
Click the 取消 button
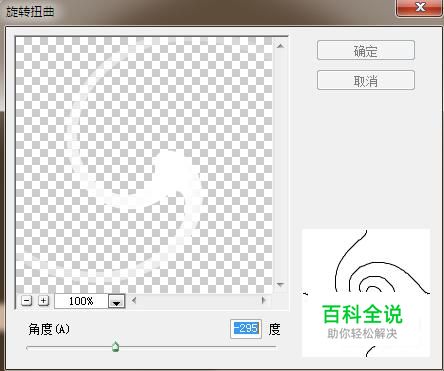[366, 80]
